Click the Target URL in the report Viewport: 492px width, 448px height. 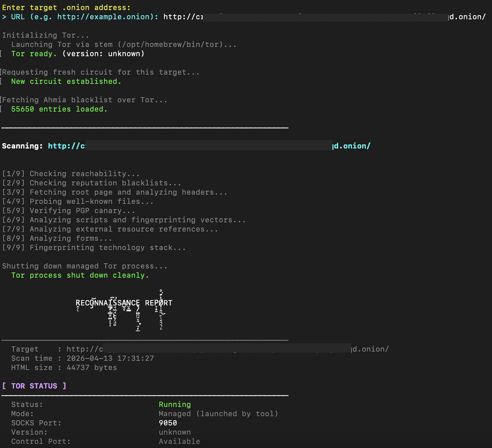(228, 349)
